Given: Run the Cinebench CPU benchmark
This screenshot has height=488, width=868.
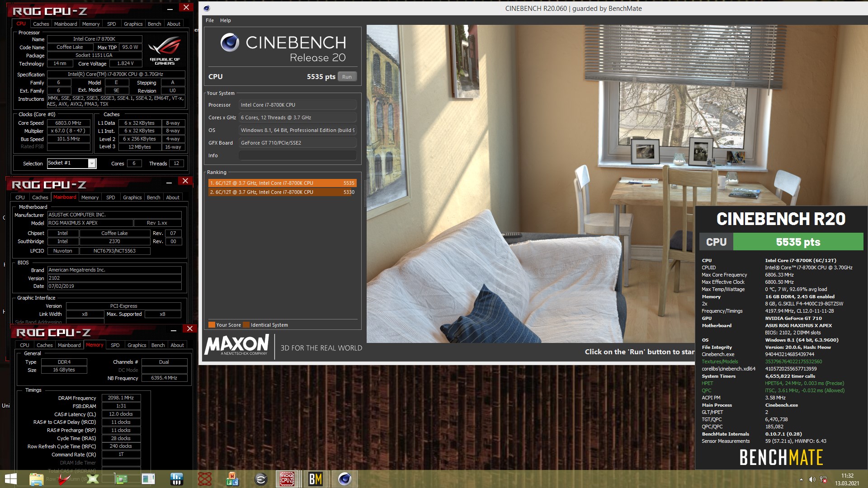Looking at the screenshot, I should tap(347, 77).
